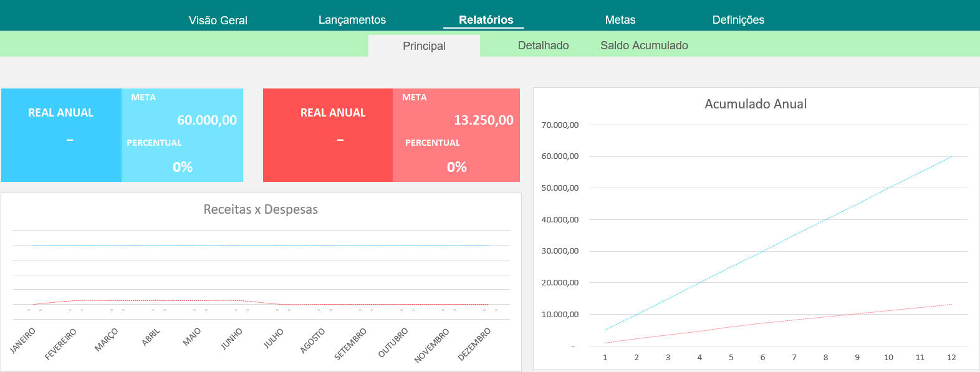The image size is (980, 372).
Task: Click the 70.000,00 vertical axis label
Action: (560, 125)
